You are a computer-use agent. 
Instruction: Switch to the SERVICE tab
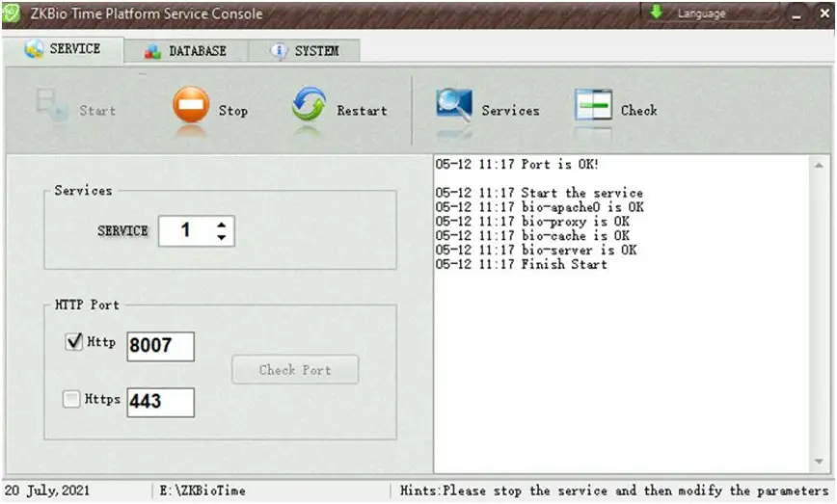tap(64, 49)
